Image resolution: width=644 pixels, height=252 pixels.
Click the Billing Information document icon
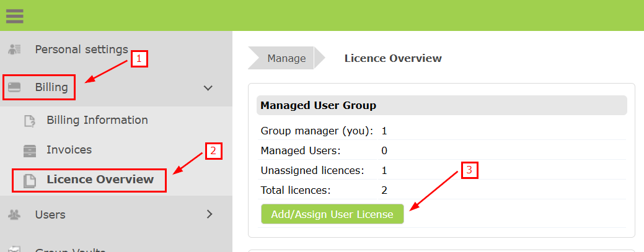tap(30, 121)
